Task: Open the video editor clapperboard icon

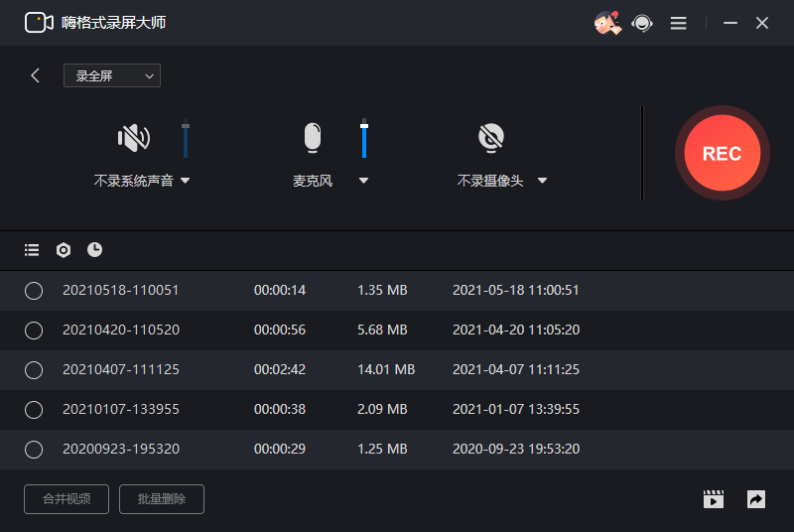Action: 714,499
